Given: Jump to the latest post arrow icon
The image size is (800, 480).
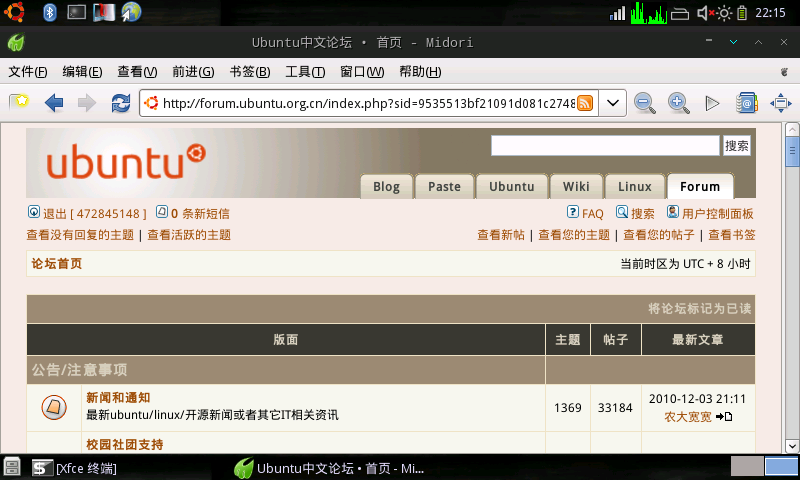Looking at the screenshot, I should point(724,417).
